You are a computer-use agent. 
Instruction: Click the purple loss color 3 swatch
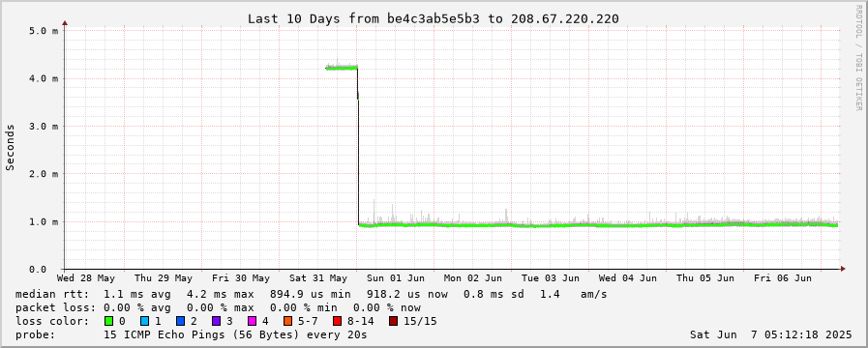click(x=216, y=321)
